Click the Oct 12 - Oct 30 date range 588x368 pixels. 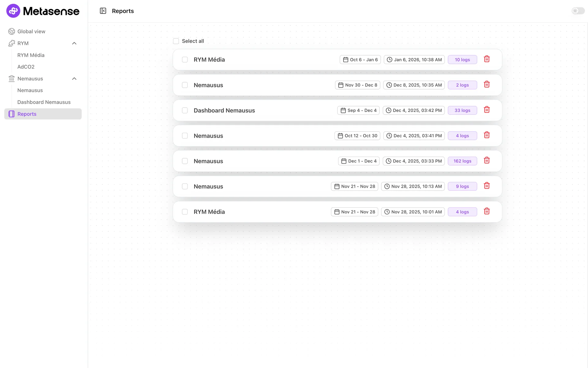pyautogui.click(x=357, y=136)
